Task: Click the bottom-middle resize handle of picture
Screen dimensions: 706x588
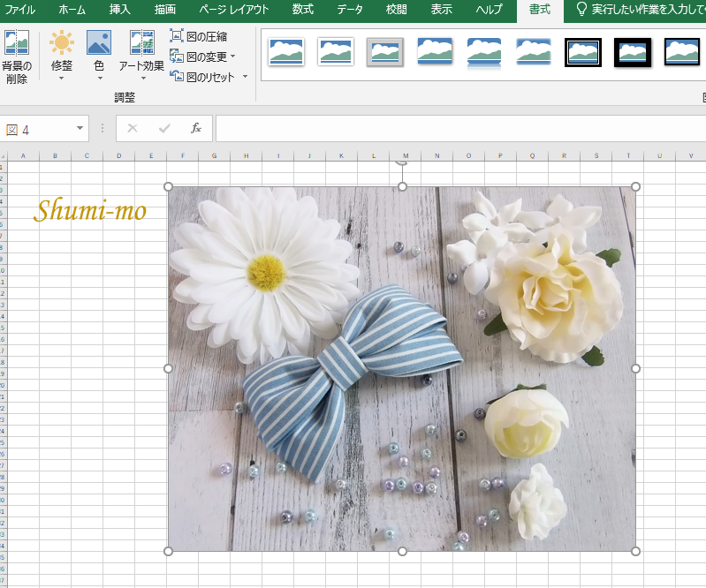Action: pos(402,551)
